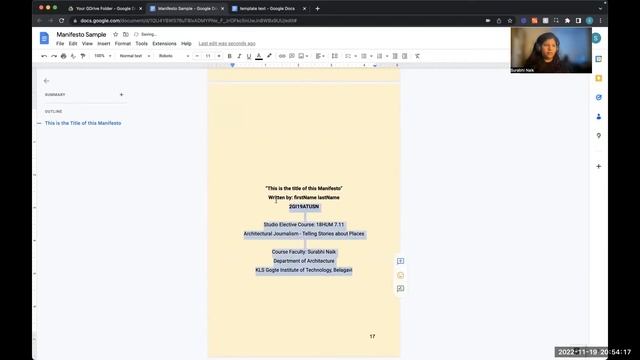Clear formatting with the toolbar icon

pyautogui.click(x=417, y=56)
